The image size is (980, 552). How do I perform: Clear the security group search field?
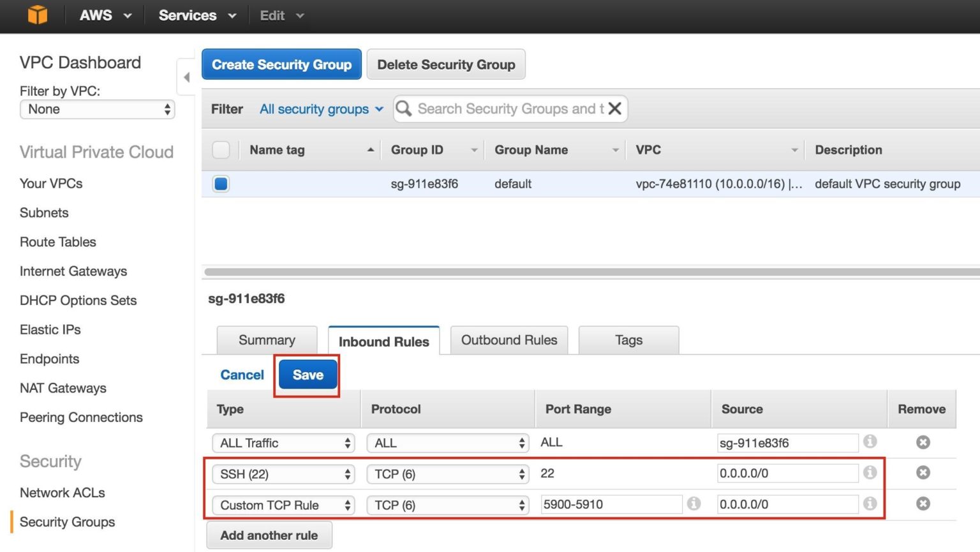pos(614,108)
